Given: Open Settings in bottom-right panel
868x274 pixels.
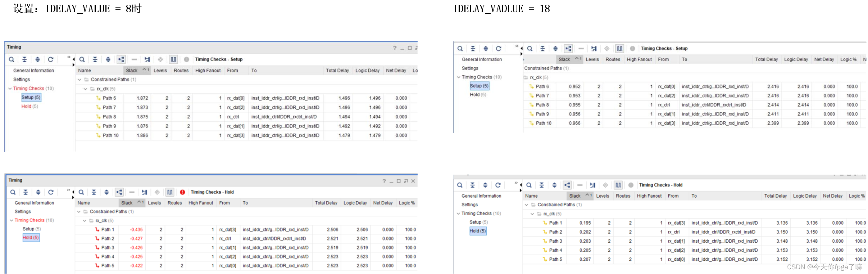Looking at the screenshot, I should (469, 205).
